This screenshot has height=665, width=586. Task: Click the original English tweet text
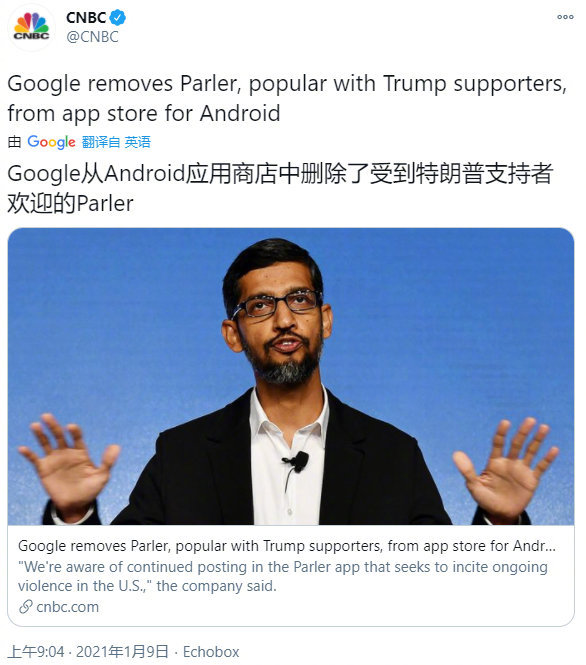[287, 98]
